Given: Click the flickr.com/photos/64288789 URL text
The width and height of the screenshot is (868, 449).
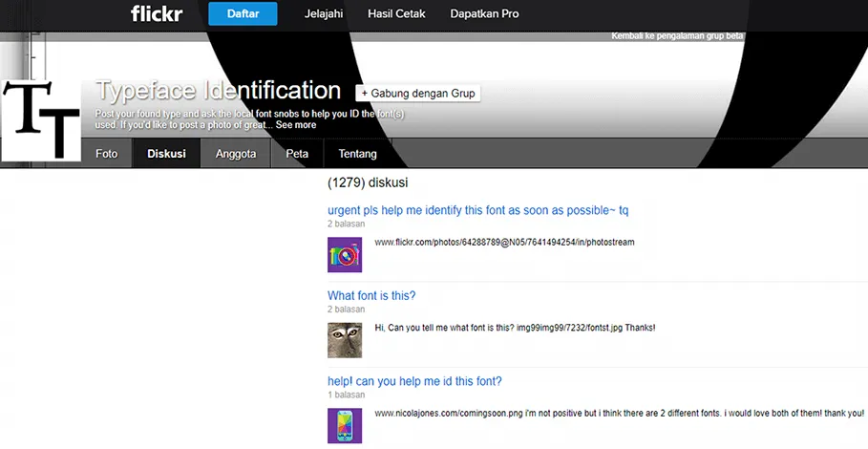Looking at the screenshot, I should click(504, 242).
